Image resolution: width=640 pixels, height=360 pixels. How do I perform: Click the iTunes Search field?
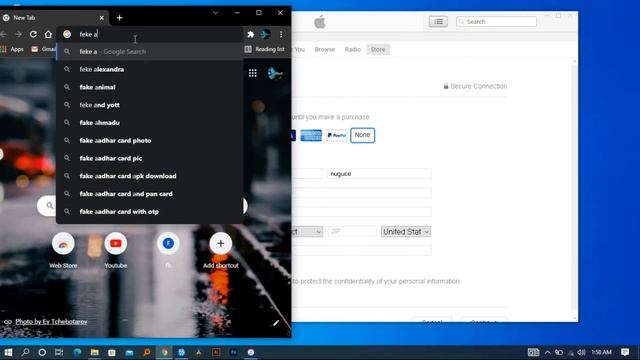(x=496, y=22)
